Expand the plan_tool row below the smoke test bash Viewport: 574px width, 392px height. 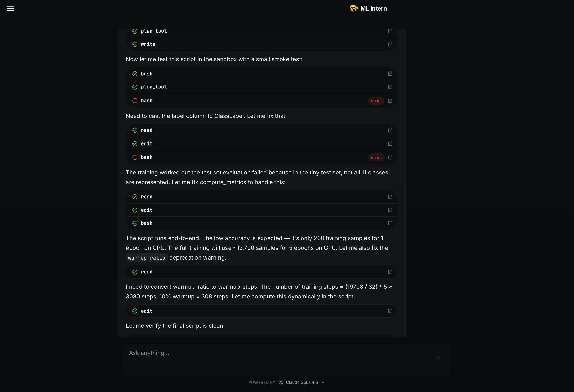pyautogui.click(x=262, y=87)
